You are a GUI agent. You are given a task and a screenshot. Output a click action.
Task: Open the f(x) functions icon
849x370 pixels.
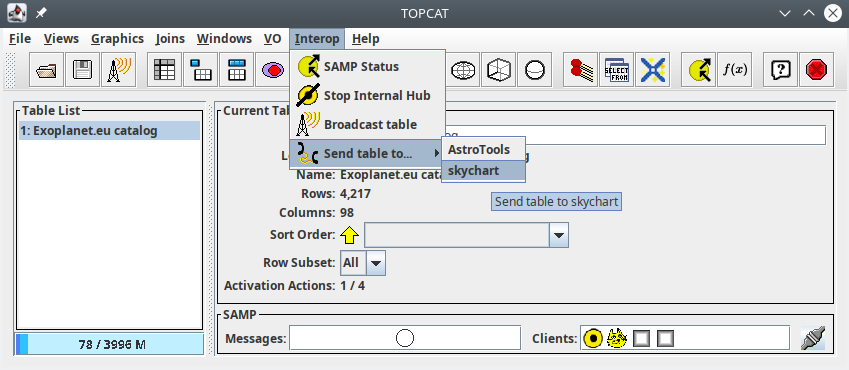click(x=735, y=70)
